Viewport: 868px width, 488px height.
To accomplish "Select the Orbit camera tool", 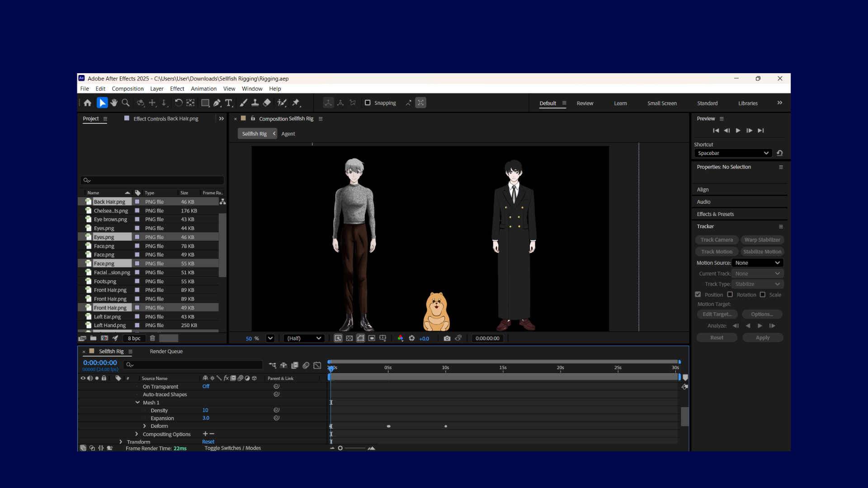I will 141,103.
